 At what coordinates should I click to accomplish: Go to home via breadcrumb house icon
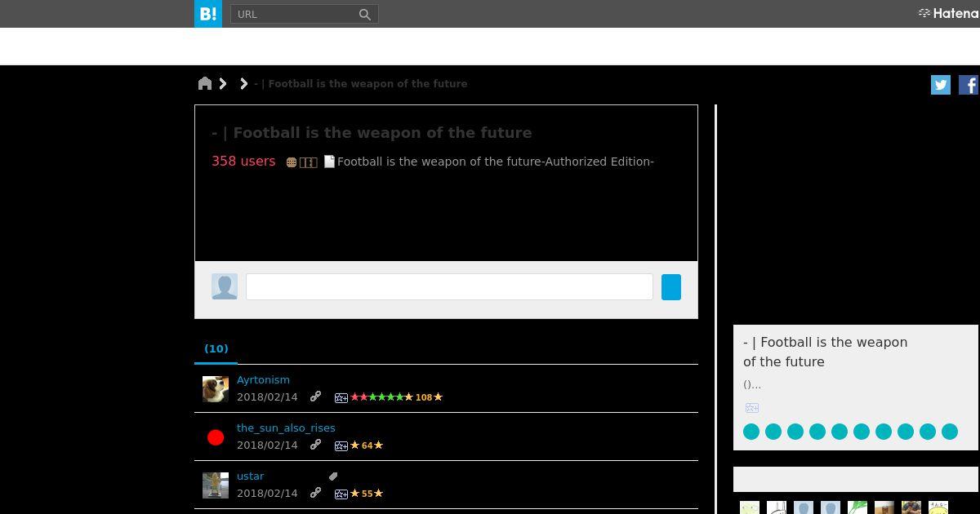pyautogui.click(x=205, y=83)
